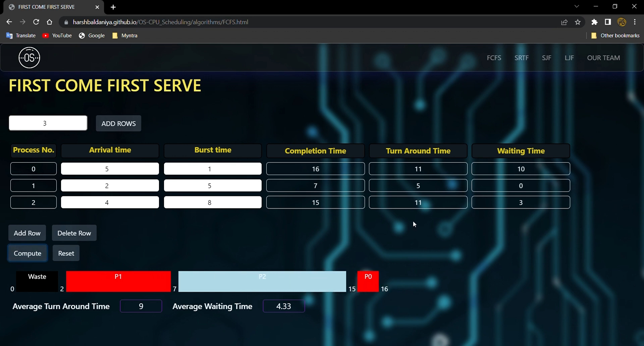Bookmark the page using the star icon
Screen dimensions: 644x346
(x=578, y=22)
